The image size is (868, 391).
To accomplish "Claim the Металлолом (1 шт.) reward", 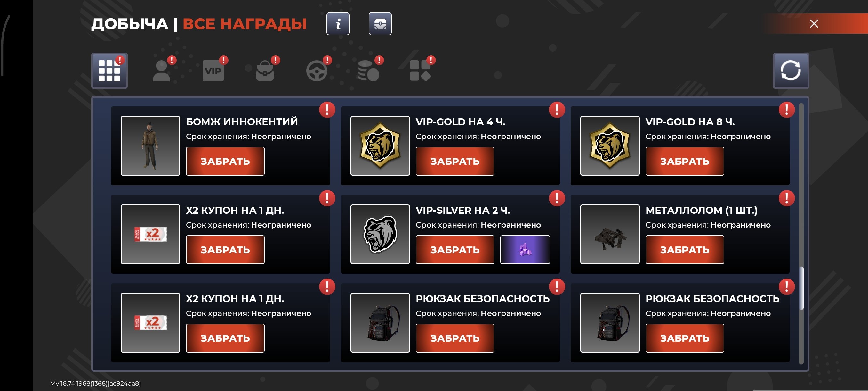I will point(685,250).
